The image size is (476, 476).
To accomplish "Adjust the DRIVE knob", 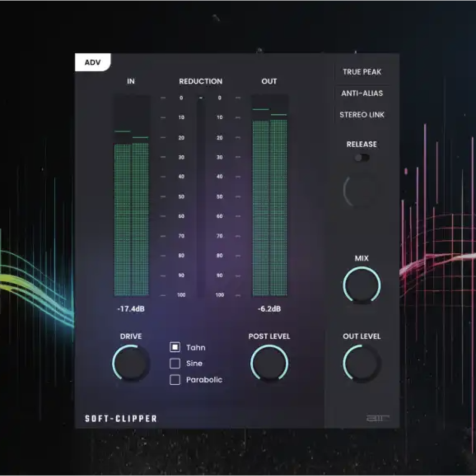I will point(131,364).
